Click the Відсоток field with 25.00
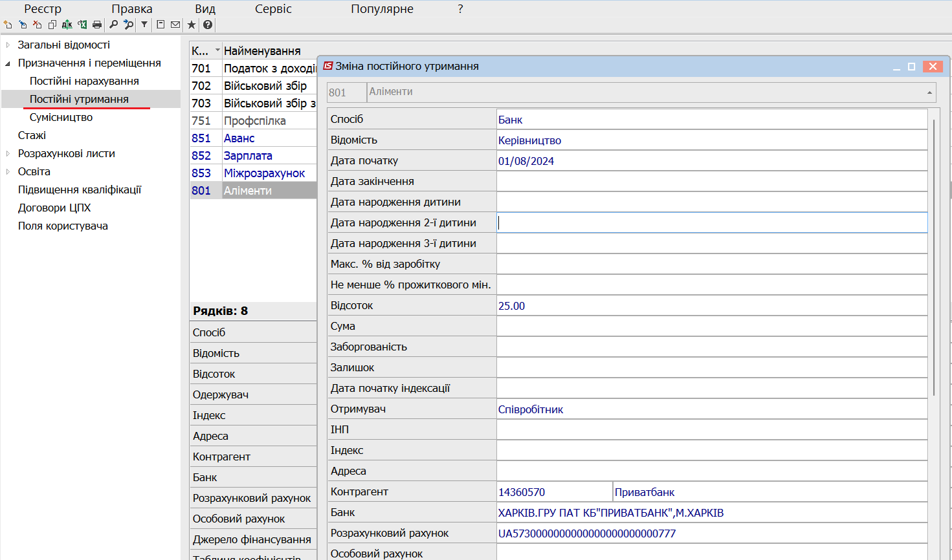 712,305
